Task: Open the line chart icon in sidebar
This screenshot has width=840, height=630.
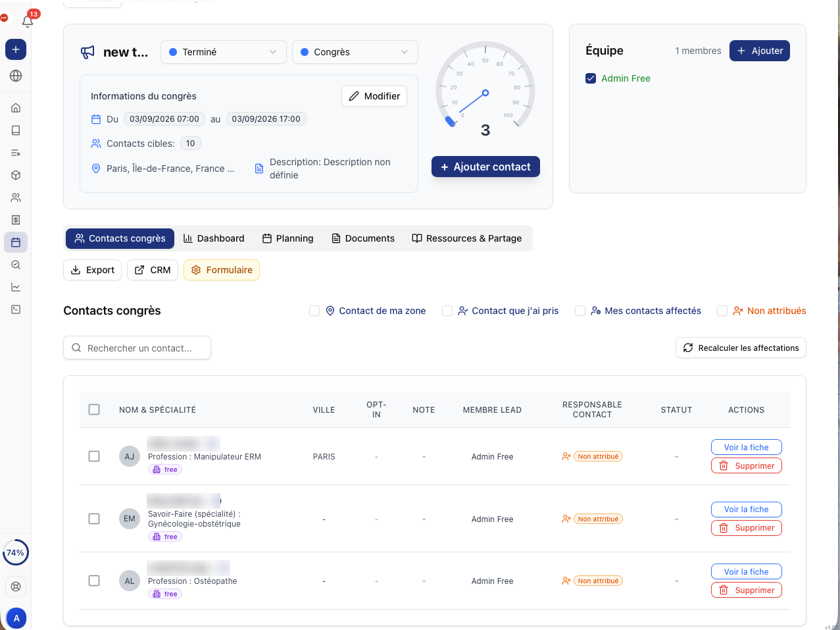Action: pyautogui.click(x=16, y=287)
